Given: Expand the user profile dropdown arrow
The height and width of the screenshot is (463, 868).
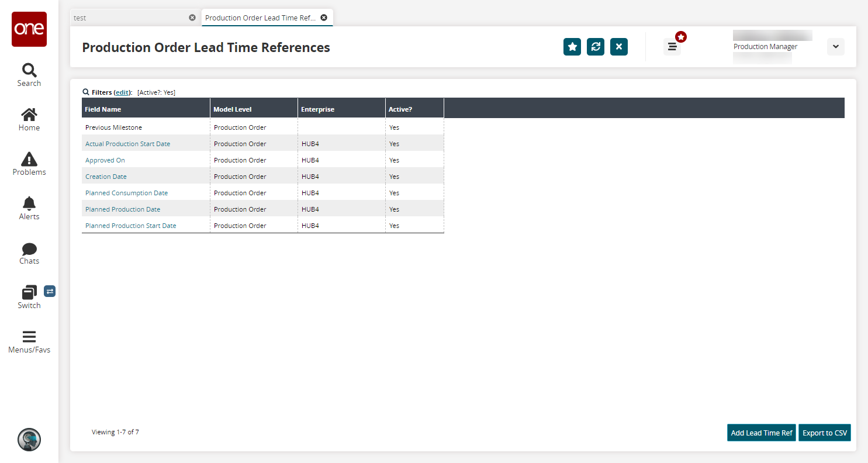Looking at the screenshot, I should click(x=836, y=47).
